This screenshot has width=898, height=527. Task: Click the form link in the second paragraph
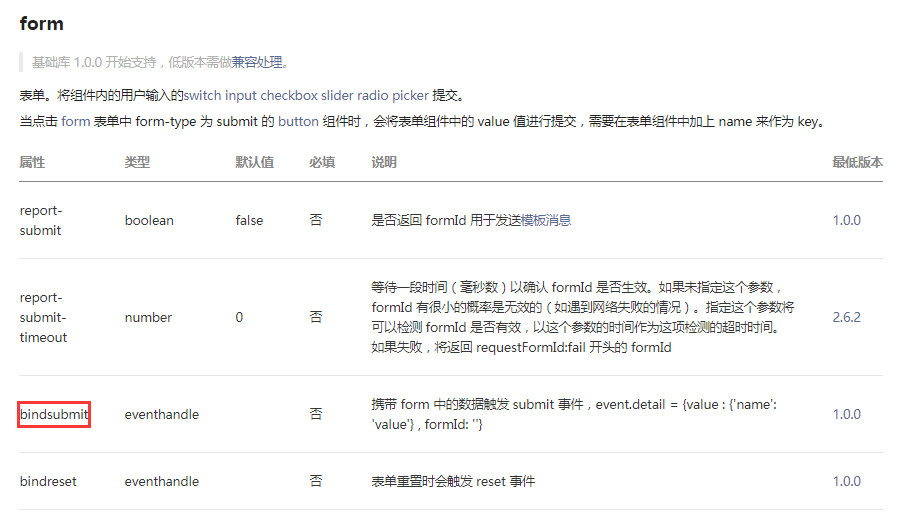click(x=76, y=121)
